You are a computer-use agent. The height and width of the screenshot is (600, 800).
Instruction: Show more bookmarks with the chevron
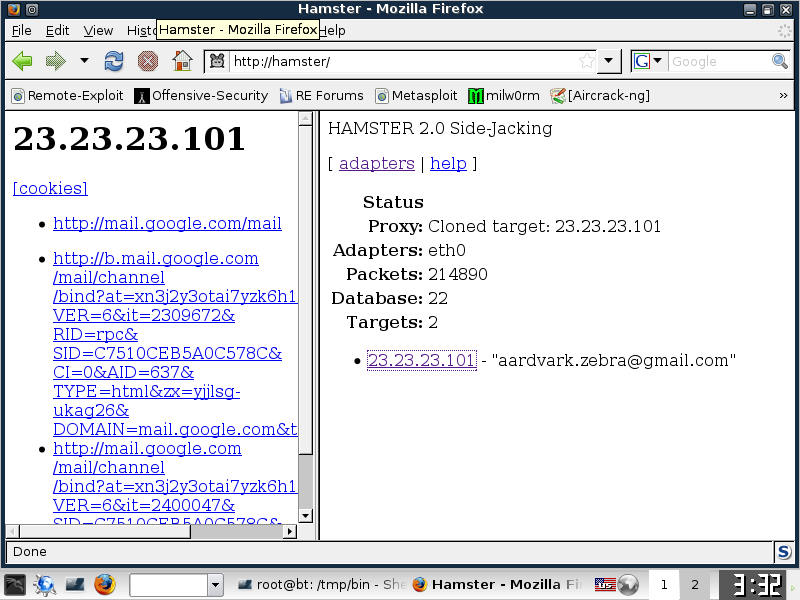[x=783, y=95]
